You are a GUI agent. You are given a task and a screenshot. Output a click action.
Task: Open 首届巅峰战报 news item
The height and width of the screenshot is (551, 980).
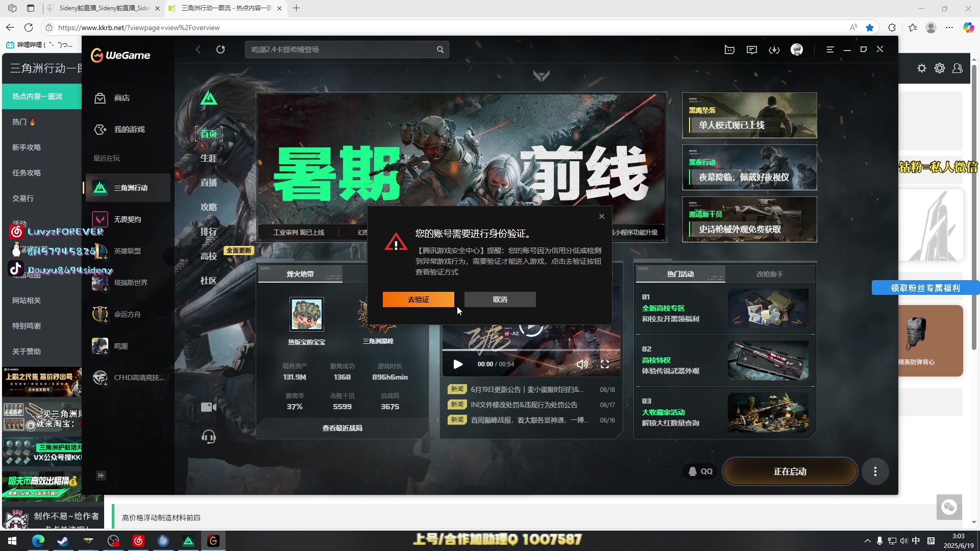(x=531, y=420)
